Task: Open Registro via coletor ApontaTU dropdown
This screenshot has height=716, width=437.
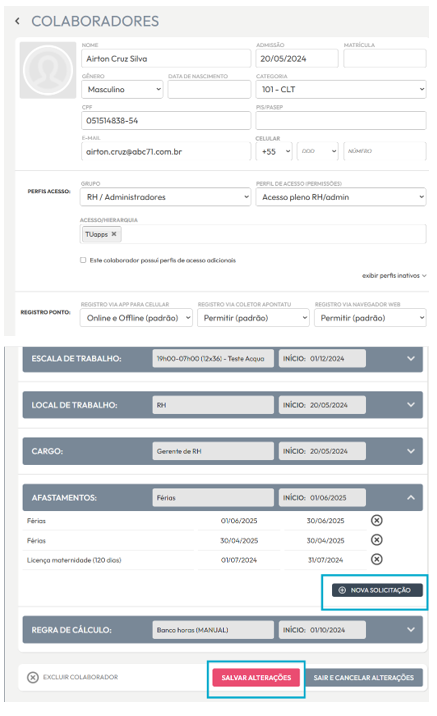Action: pos(253,318)
